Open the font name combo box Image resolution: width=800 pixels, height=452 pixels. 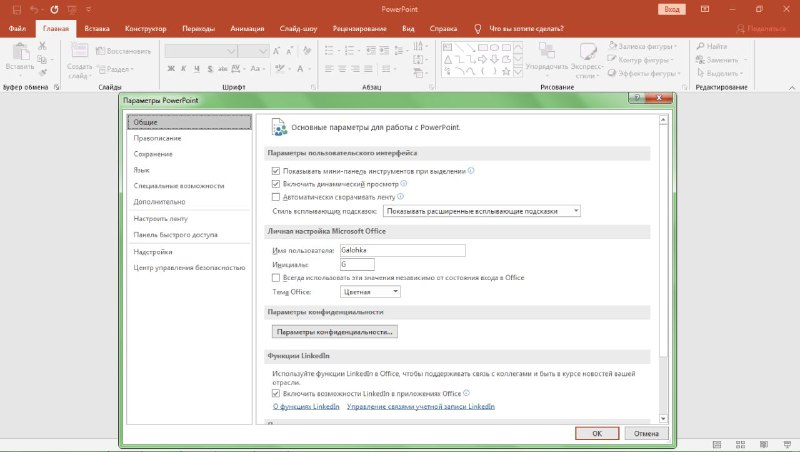[201, 51]
